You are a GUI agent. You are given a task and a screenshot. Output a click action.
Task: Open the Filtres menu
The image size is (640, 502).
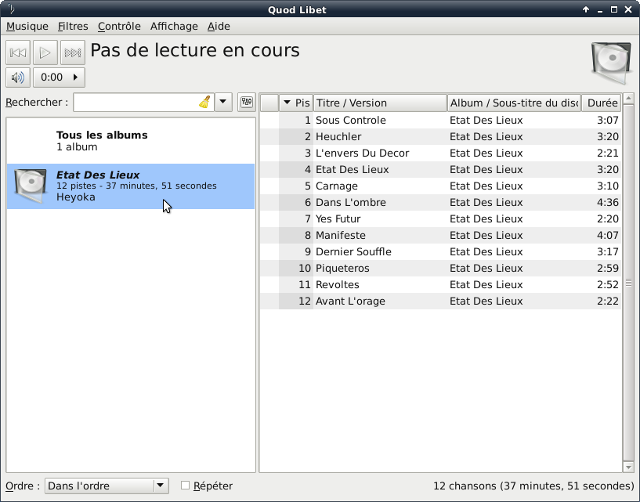point(73,26)
